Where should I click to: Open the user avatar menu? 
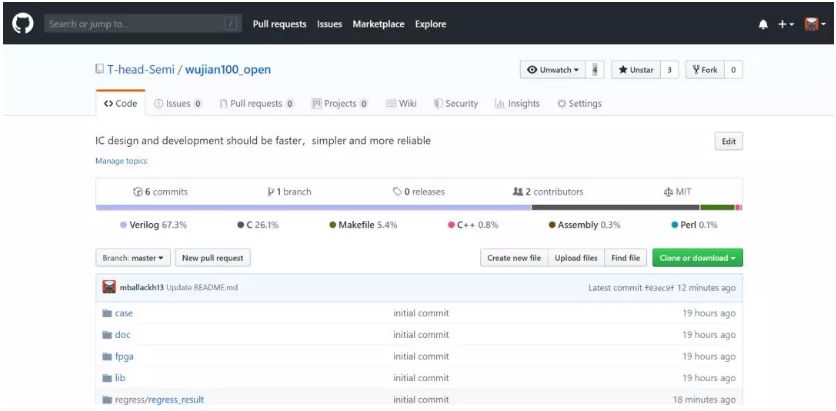815,25
